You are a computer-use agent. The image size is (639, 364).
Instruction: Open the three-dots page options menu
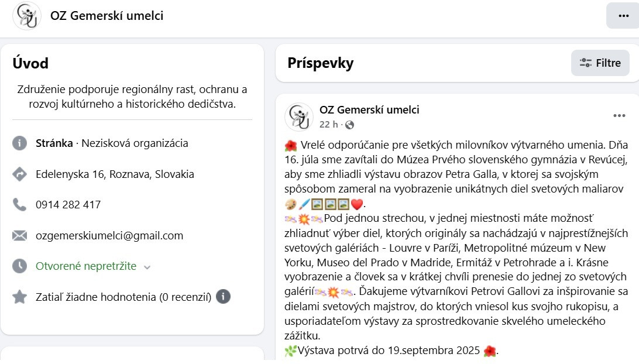click(x=622, y=16)
